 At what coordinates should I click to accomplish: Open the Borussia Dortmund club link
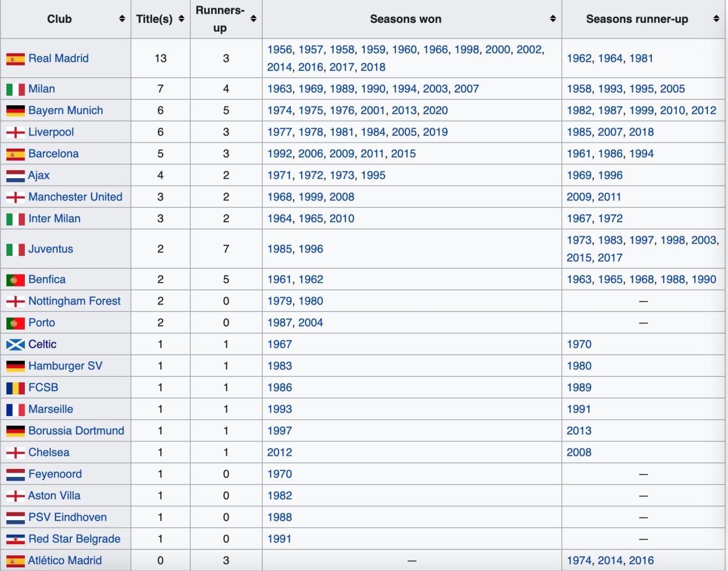[76, 431]
